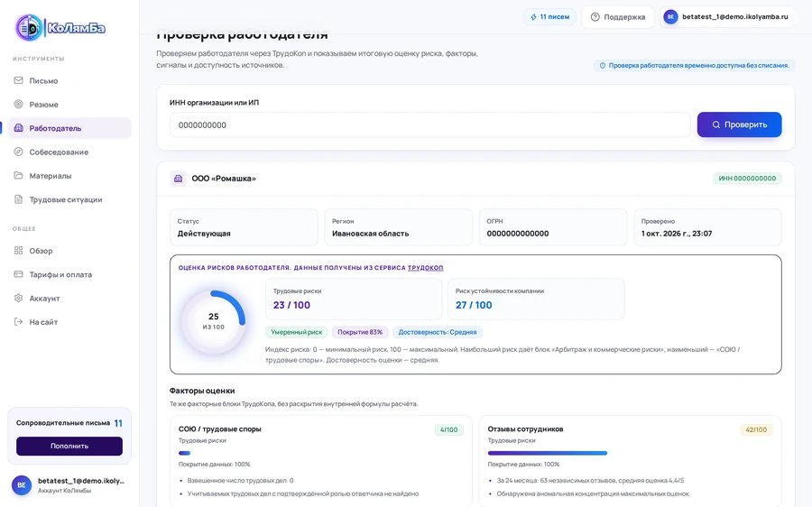812x507 pixels.
Task: Click the Проверить button
Action: [x=739, y=124]
